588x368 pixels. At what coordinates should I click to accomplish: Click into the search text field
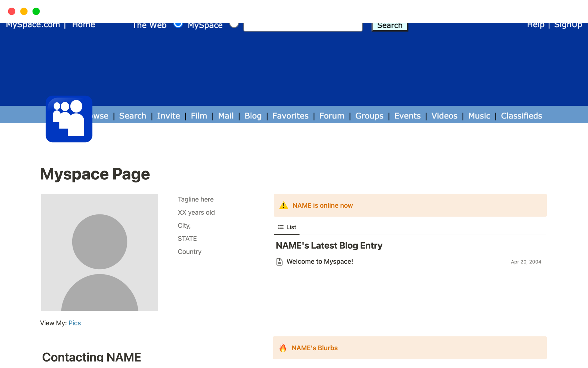coord(303,26)
